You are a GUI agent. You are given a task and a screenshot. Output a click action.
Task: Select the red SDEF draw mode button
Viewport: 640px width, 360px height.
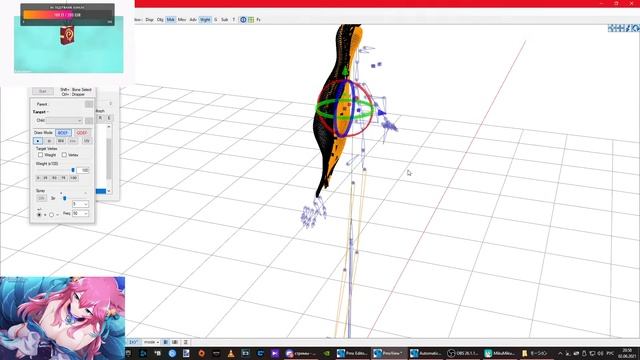(x=82, y=133)
